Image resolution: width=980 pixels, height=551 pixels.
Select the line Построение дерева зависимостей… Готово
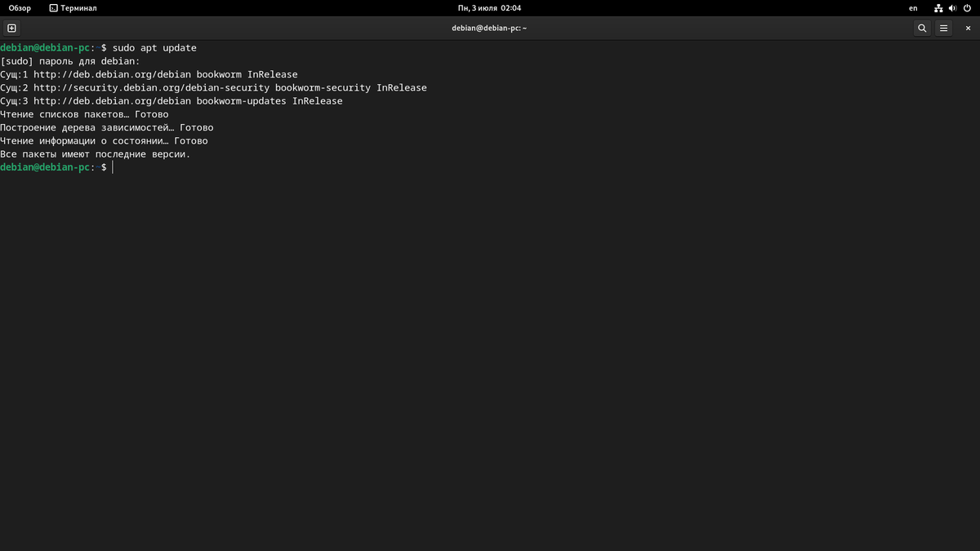coord(107,127)
